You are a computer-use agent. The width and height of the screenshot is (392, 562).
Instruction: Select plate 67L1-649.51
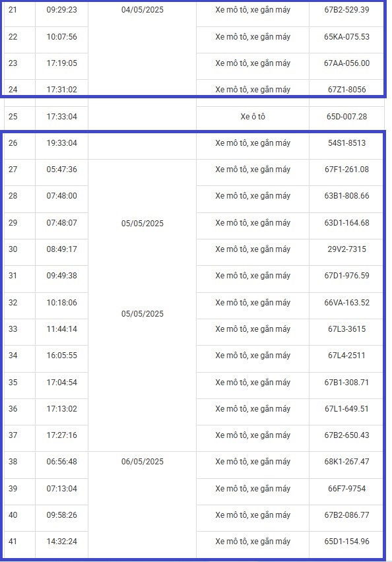point(346,409)
